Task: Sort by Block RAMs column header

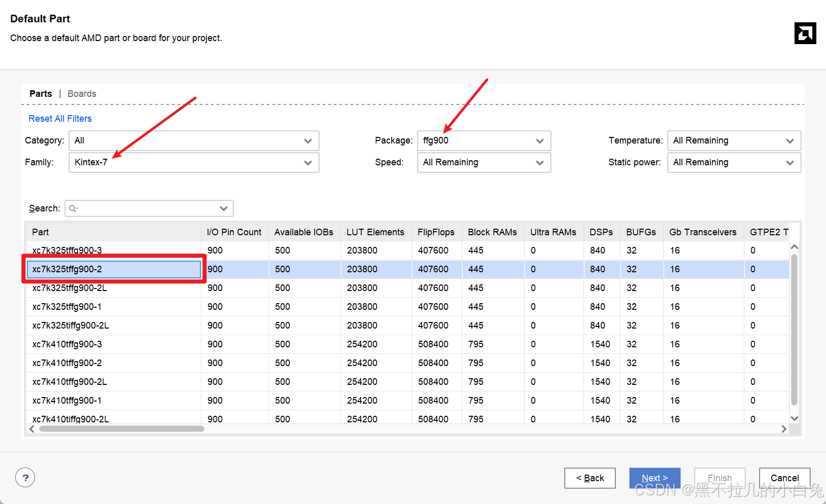Action: pyautogui.click(x=493, y=232)
